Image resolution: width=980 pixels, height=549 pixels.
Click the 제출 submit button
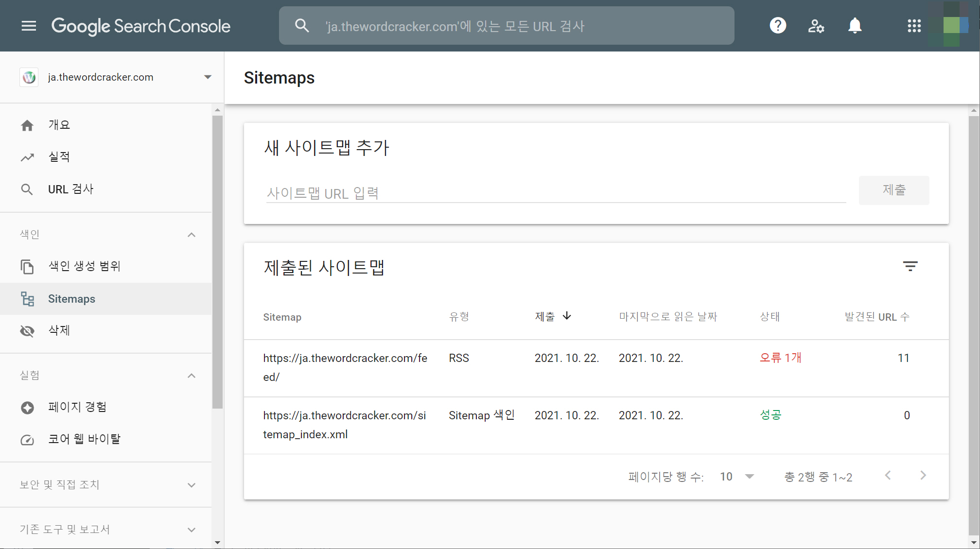point(893,190)
